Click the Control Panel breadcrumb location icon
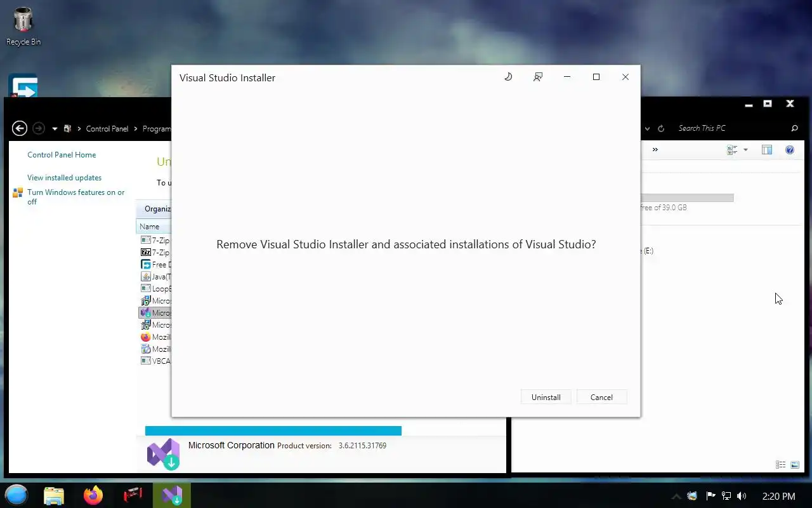Image resolution: width=812 pixels, height=508 pixels. click(67, 128)
